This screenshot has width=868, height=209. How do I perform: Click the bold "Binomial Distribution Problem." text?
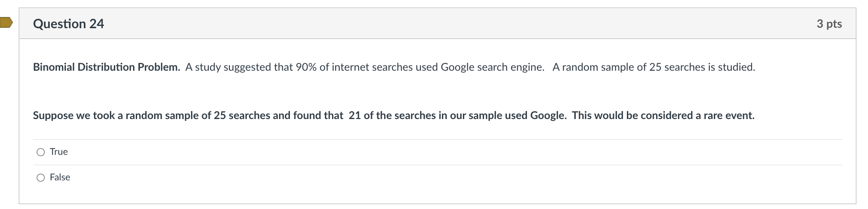coord(106,67)
